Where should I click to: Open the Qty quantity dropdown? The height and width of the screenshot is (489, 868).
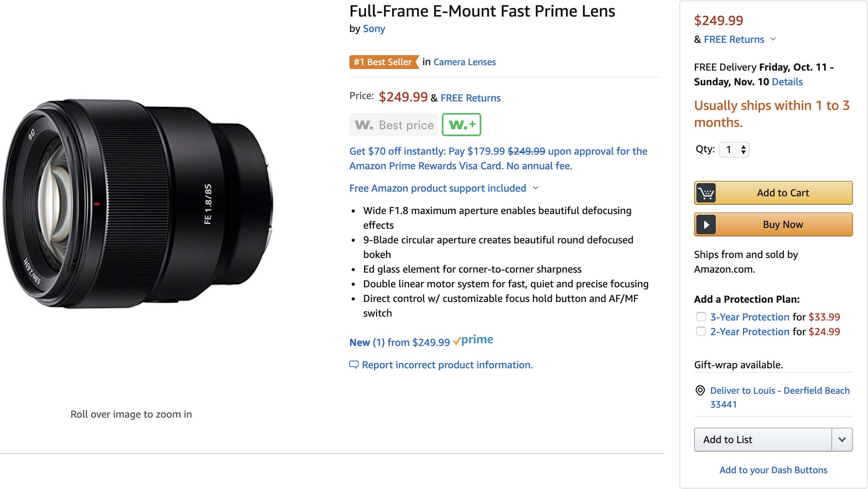734,150
